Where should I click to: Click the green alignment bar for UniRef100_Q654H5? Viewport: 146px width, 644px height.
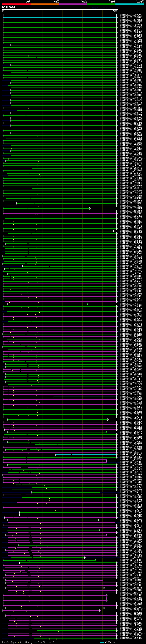pos(77,631)
